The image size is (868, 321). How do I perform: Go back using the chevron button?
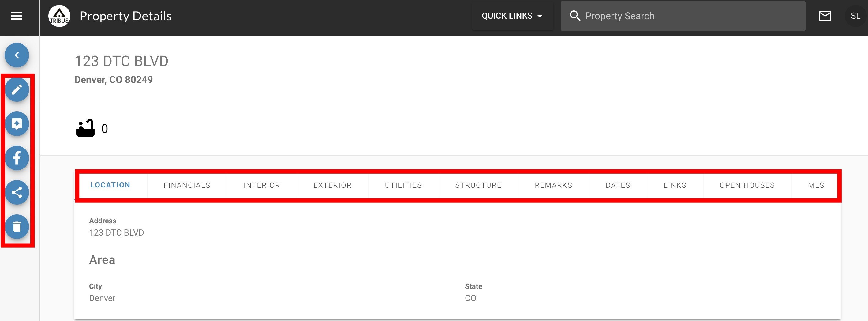17,55
